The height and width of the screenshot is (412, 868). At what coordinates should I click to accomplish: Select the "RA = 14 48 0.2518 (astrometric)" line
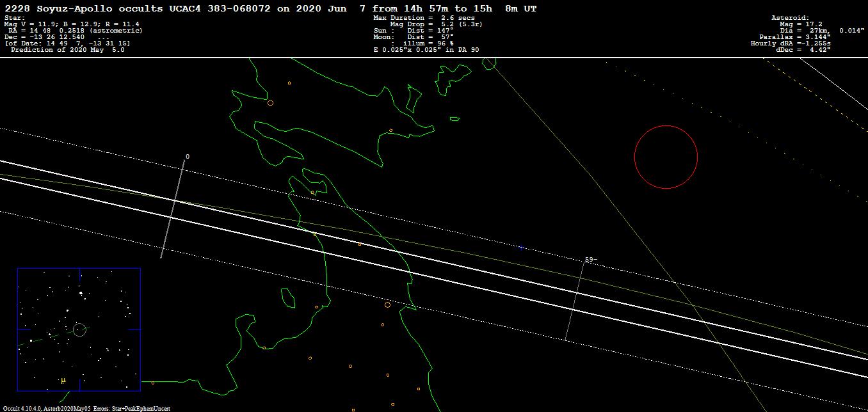[x=76, y=30]
